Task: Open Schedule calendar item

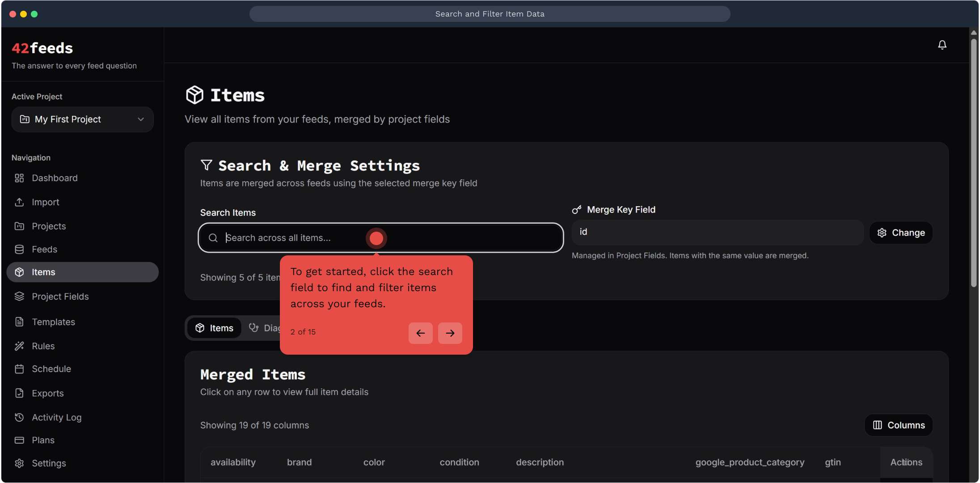Action: coord(51,369)
